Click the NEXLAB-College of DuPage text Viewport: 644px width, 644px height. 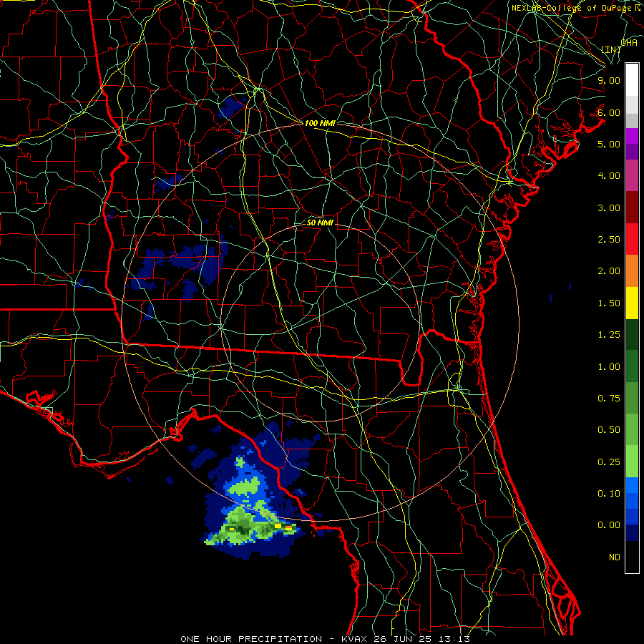(x=571, y=8)
